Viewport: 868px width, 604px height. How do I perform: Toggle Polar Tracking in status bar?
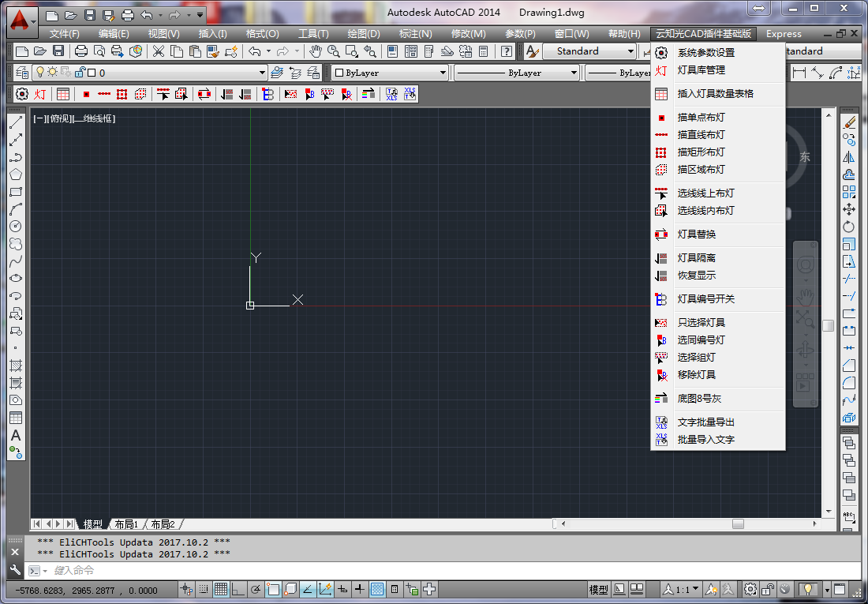click(255, 589)
